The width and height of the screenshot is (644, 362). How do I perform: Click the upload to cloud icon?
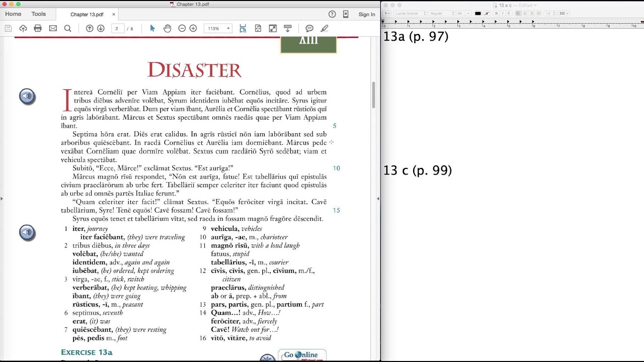(23, 29)
